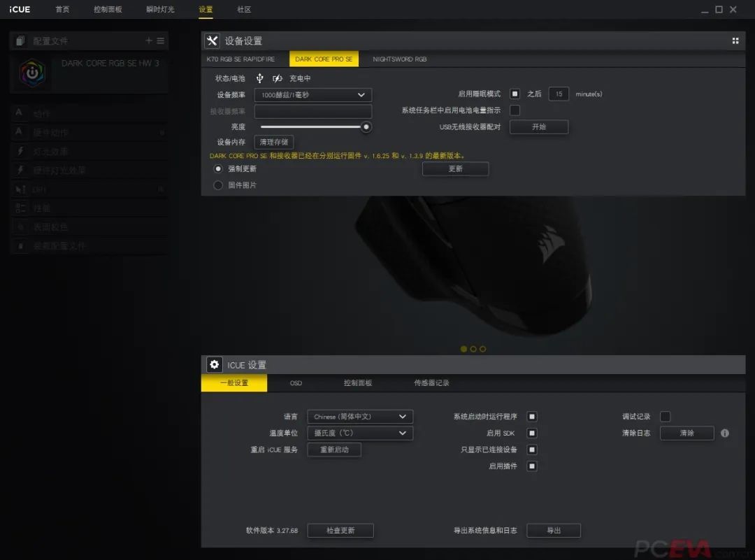Open the DPI sidebar item

tap(89, 189)
